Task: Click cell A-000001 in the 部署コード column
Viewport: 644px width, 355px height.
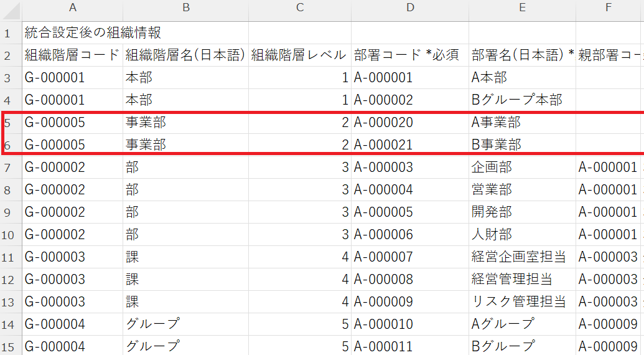Action: tap(410, 78)
